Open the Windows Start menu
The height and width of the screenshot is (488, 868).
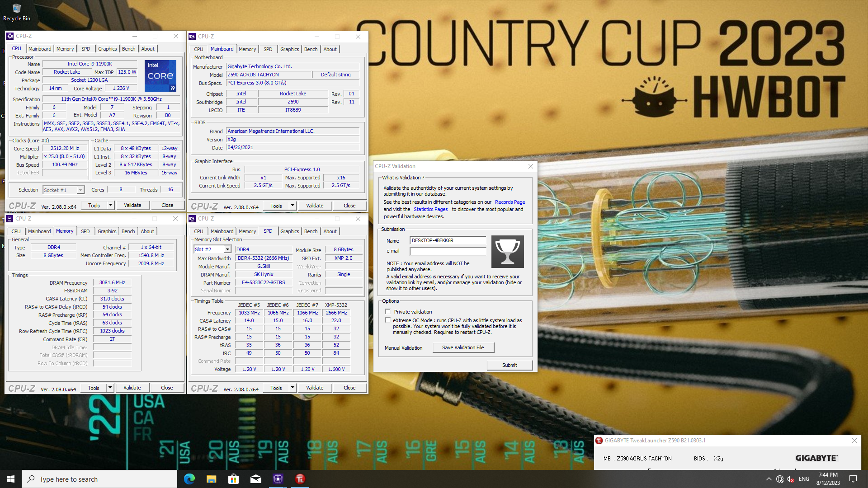point(11,479)
